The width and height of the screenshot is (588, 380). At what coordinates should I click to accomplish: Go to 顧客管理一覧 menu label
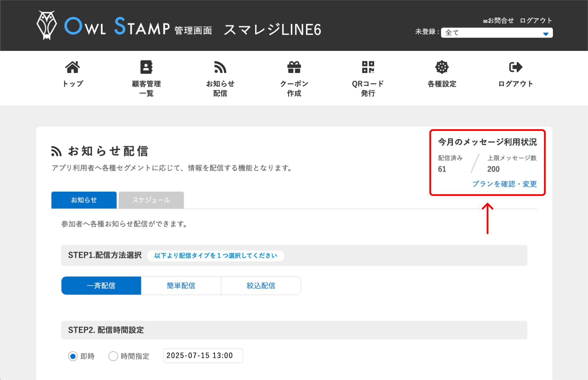(146, 89)
